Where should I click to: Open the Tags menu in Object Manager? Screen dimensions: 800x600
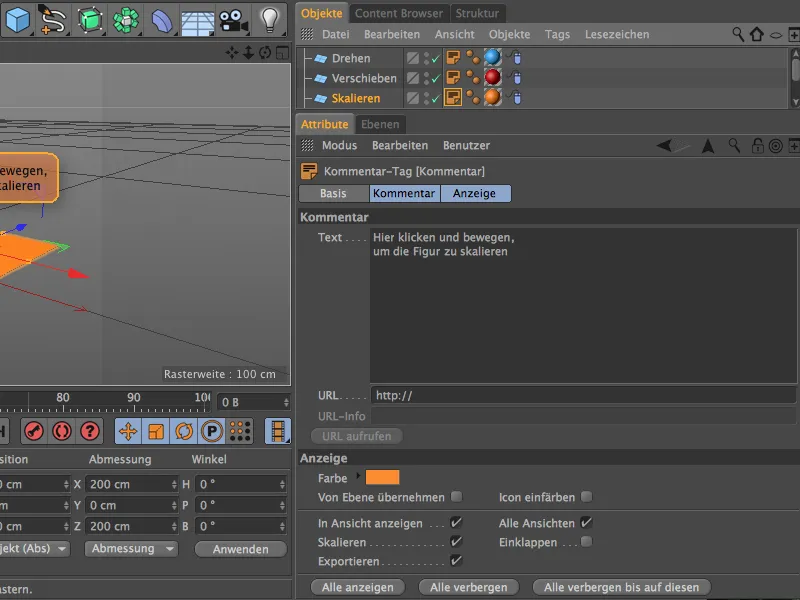pos(557,35)
